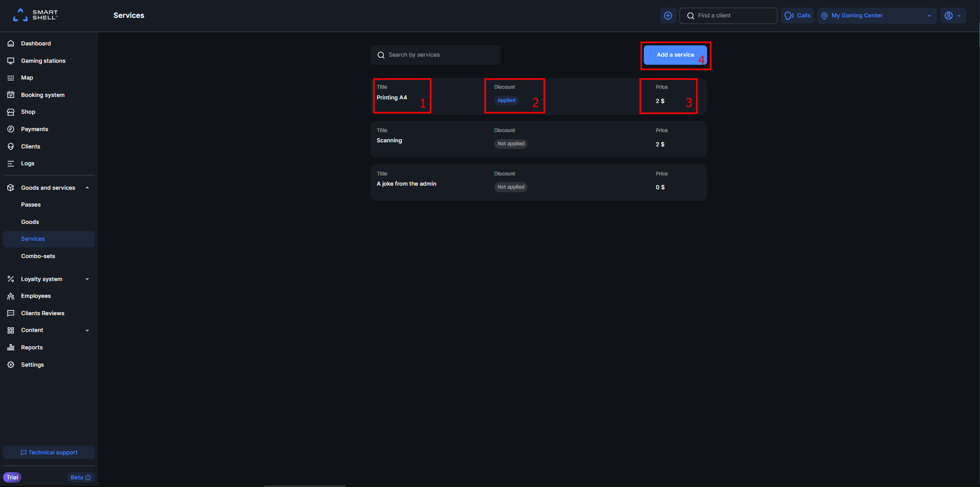The image size is (980, 487).
Task: Open the Dashboard from the sidebar
Action: (35, 43)
